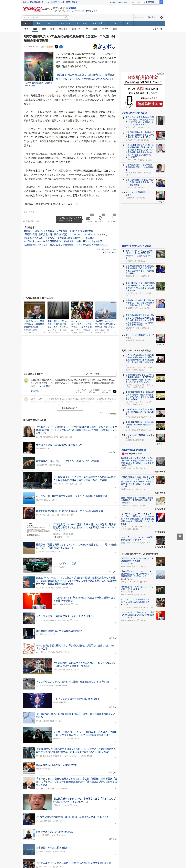Toggle the コメント非表示 checkbox
Screen dimensions: 186x868
click(102, 413)
